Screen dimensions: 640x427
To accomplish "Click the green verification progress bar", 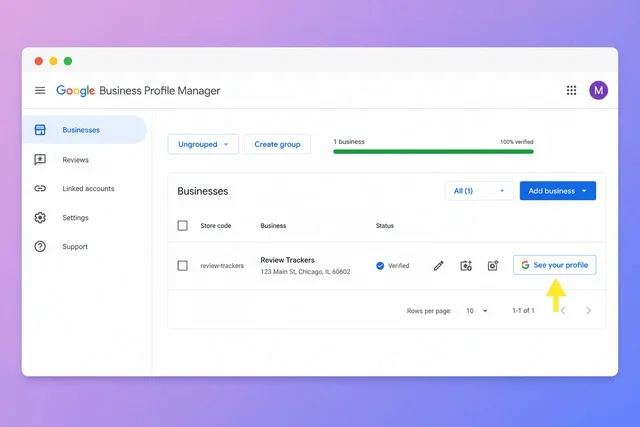I will click(433, 151).
